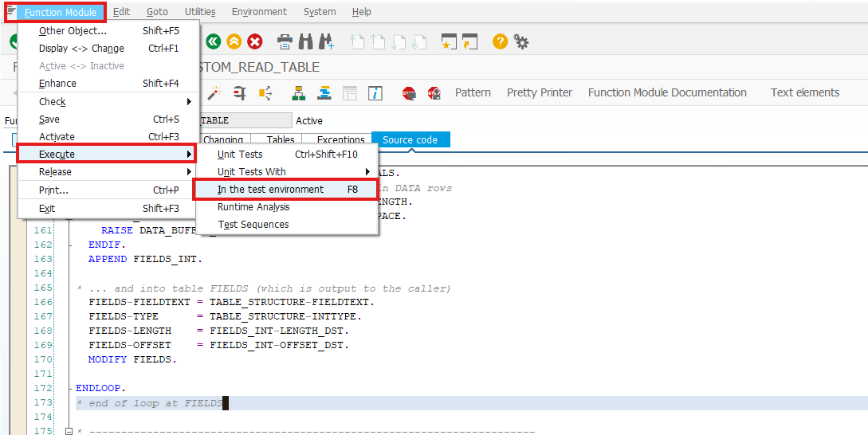The height and width of the screenshot is (435, 868).
Task: Select Save in the Function Module menu
Action: pyautogui.click(x=109, y=119)
